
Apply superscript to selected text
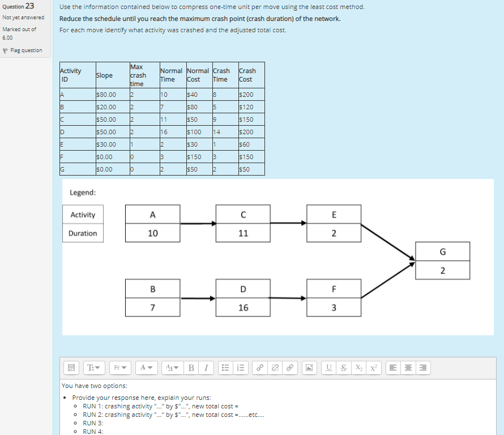tap(373, 368)
